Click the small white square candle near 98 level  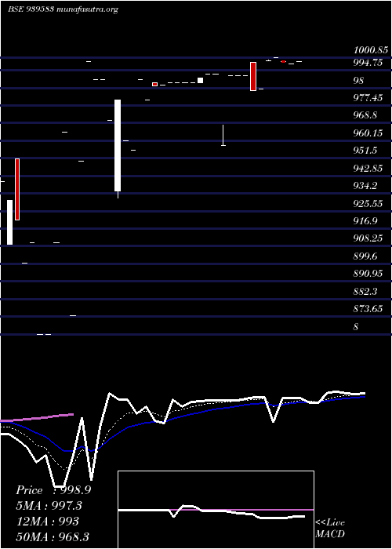click(x=200, y=80)
